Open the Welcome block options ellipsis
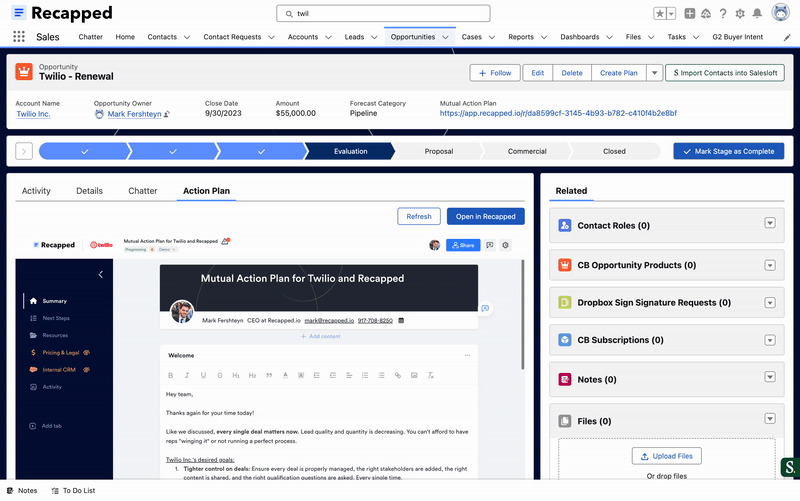The image size is (800, 501). tap(467, 355)
